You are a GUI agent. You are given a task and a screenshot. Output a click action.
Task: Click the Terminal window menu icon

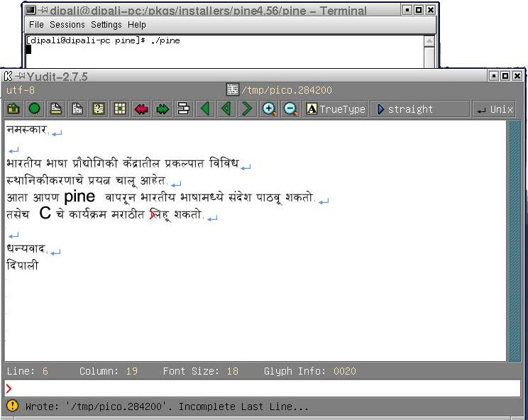coord(31,10)
